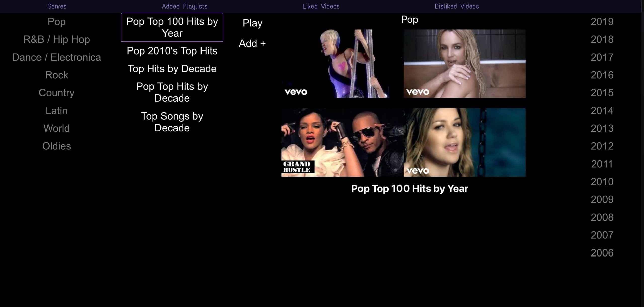Click the Add + button
Viewport: 644px width, 307px height.
click(x=252, y=43)
